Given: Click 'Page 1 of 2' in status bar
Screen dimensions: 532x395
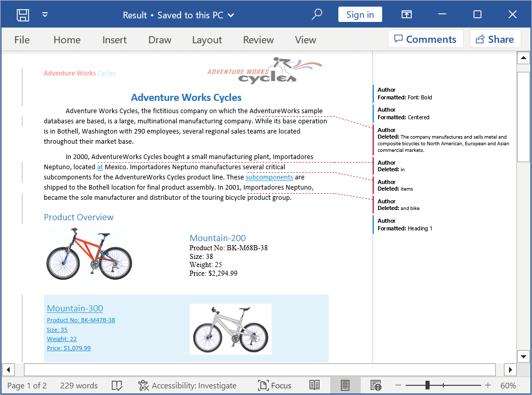Looking at the screenshot, I should coord(27,385).
